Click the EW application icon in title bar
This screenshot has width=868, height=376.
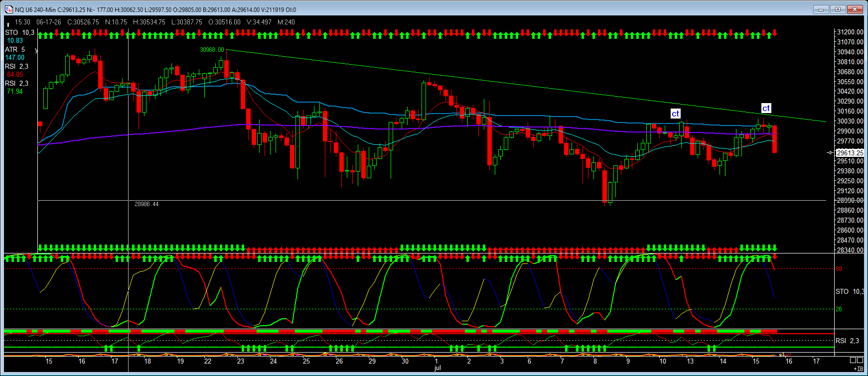click(8, 9)
